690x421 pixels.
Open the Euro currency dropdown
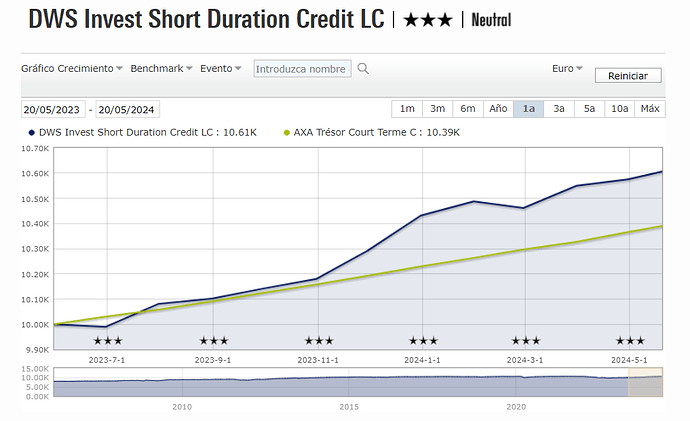(x=567, y=69)
